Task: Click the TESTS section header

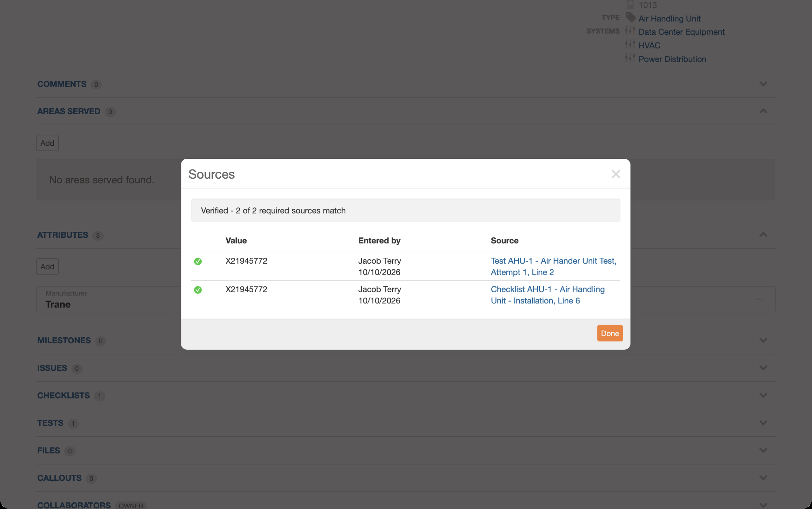Action: [50, 423]
